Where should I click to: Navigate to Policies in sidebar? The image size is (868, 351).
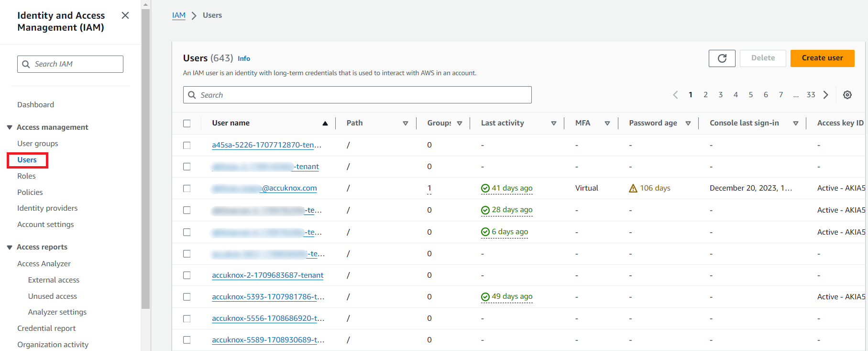click(30, 192)
